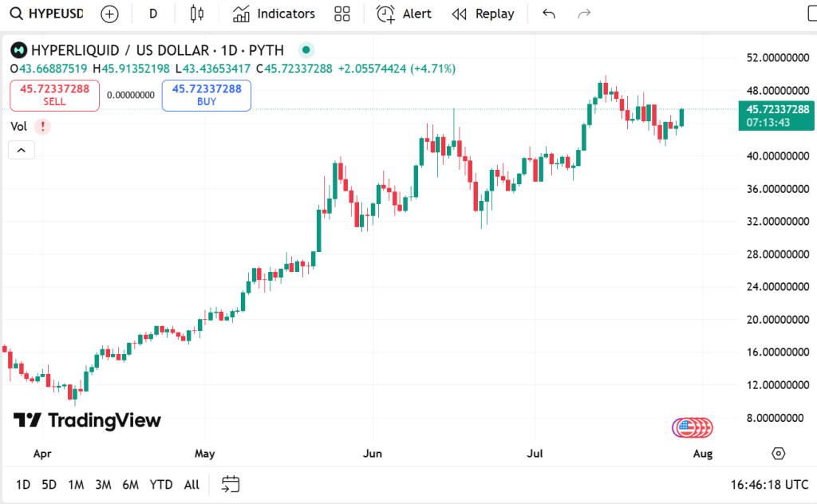
Task: Open the Indicators menu
Action: coord(274,14)
